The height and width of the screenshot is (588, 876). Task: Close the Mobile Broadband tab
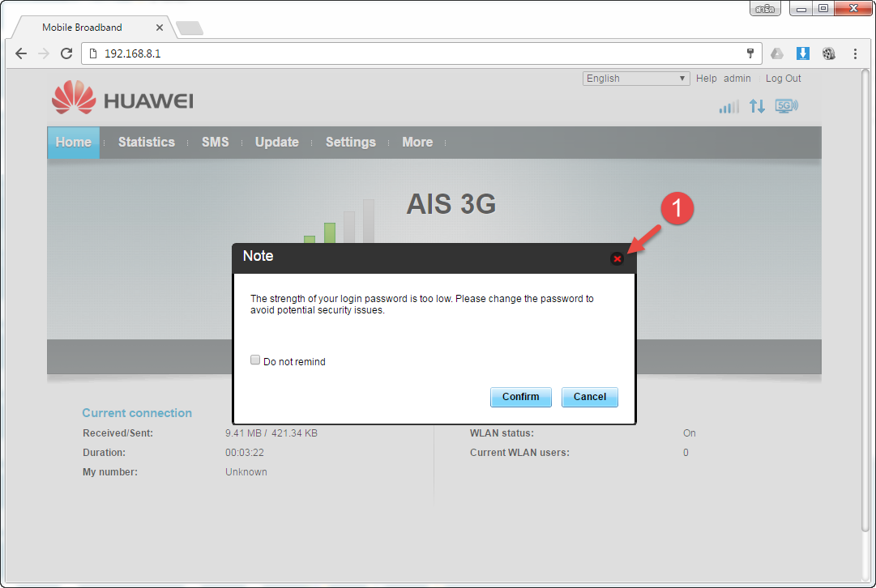point(159,28)
